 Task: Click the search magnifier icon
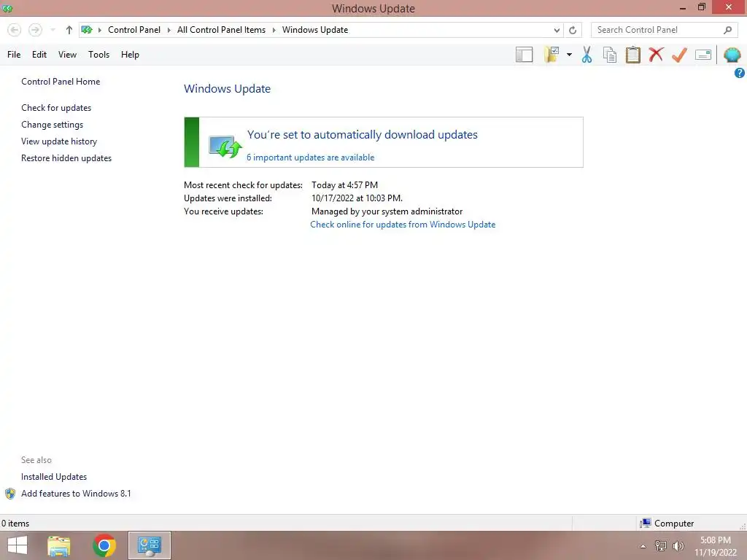coord(727,30)
